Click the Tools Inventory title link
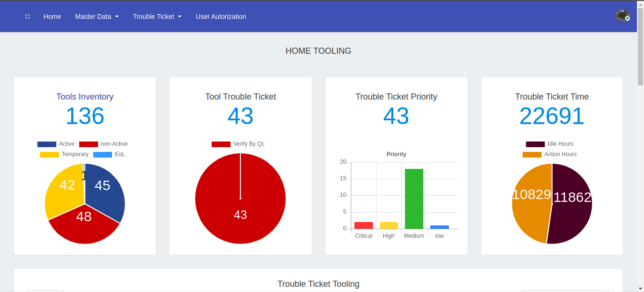 85,97
